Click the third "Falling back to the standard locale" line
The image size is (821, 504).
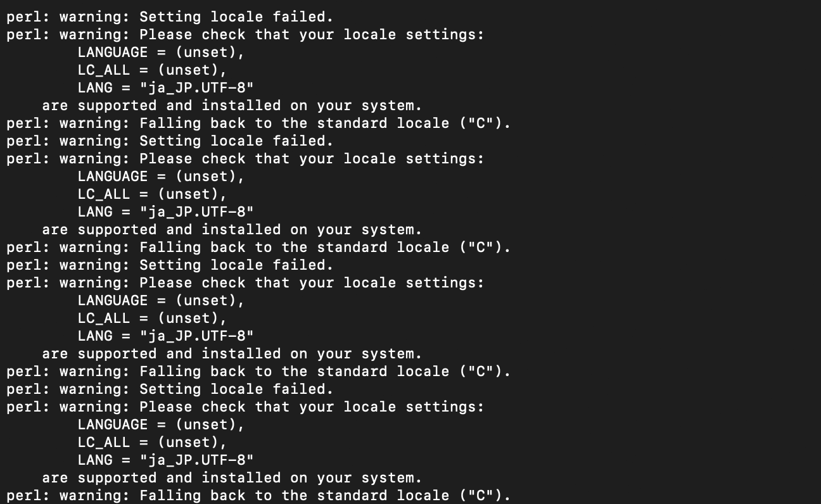(x=258, y=372)
